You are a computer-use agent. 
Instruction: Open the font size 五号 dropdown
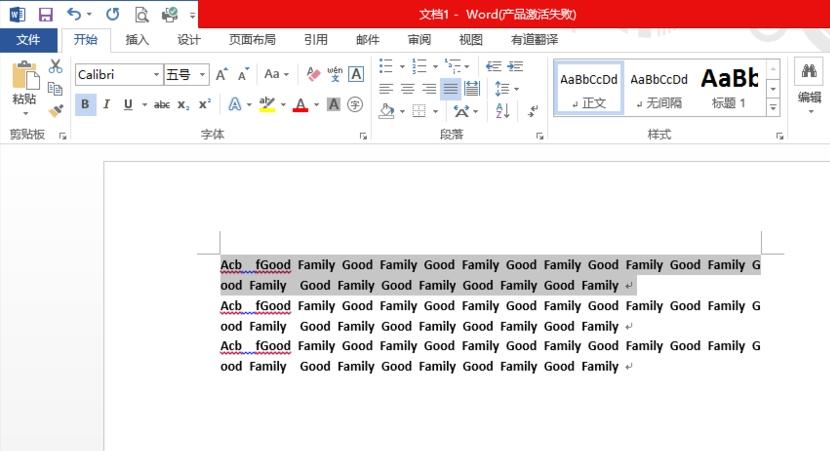202,75
